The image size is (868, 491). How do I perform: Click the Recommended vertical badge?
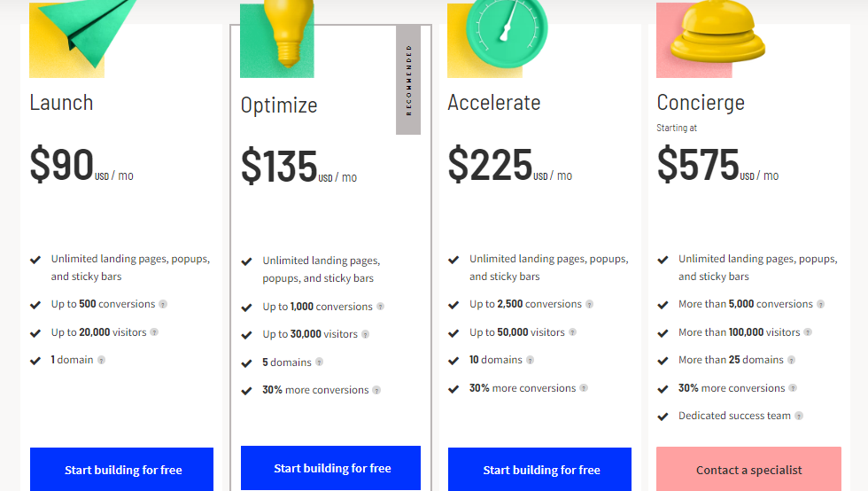click(x=408, y=80)
